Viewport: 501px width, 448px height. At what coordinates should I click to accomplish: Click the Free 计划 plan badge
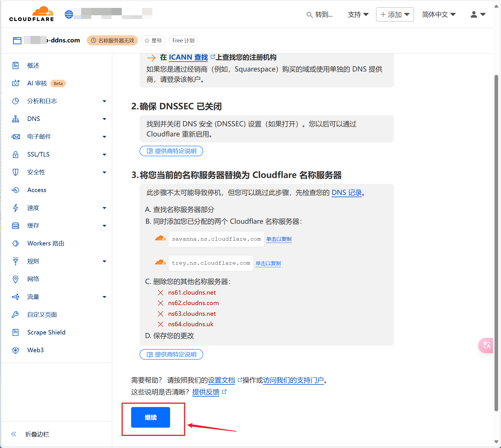pyautogui.click(x=183, y=41)
